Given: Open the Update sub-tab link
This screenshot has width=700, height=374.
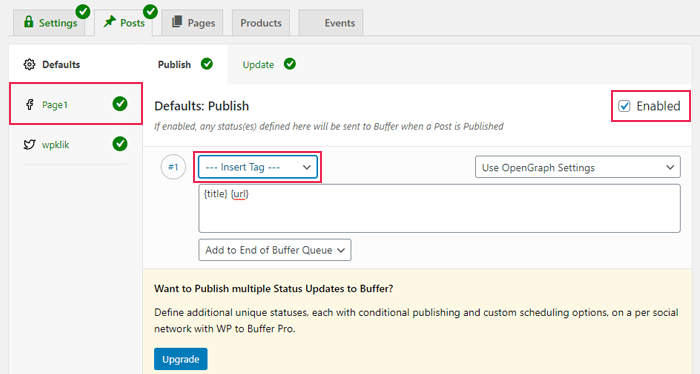Looking at the screenshot, I should coord(258,64).
